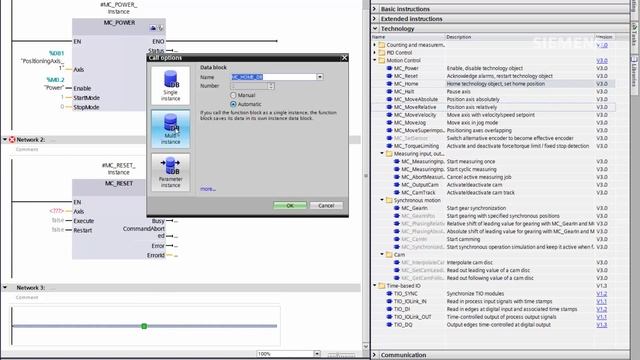Select the Automatic numbering radio button

(x=233, y=104)
